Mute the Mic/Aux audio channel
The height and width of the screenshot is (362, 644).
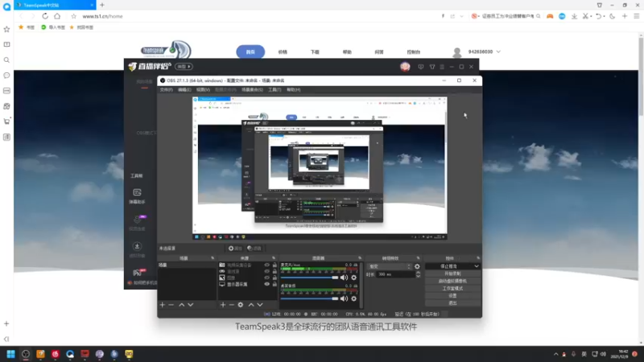click(345, 278)
